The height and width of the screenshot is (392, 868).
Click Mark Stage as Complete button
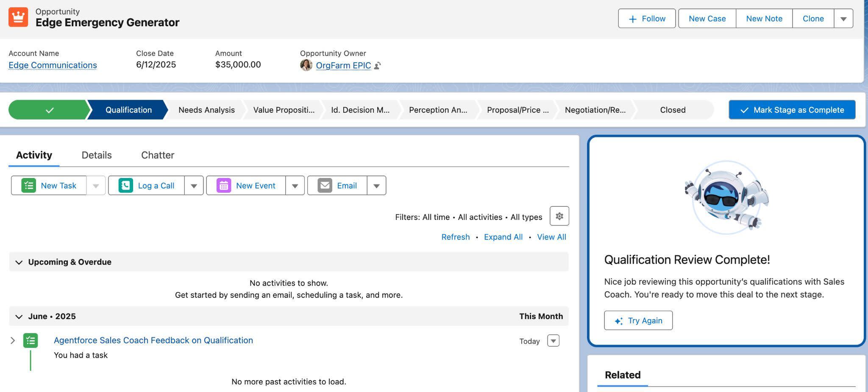(x=792, y=110)
